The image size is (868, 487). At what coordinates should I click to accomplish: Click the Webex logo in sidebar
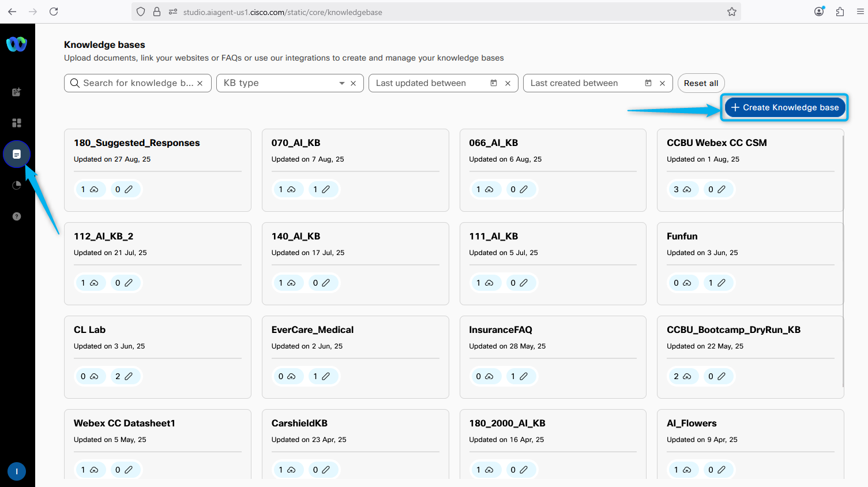pyautogui.click(x=17, y=44)
